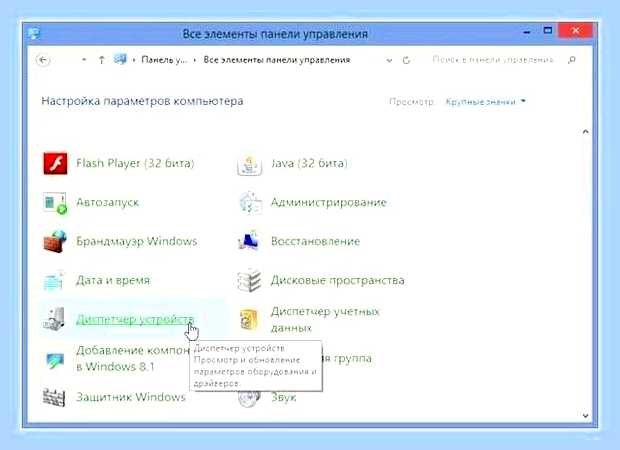
Task: Click the scrollbar up arrow
Action: click(x=586, y=132)
